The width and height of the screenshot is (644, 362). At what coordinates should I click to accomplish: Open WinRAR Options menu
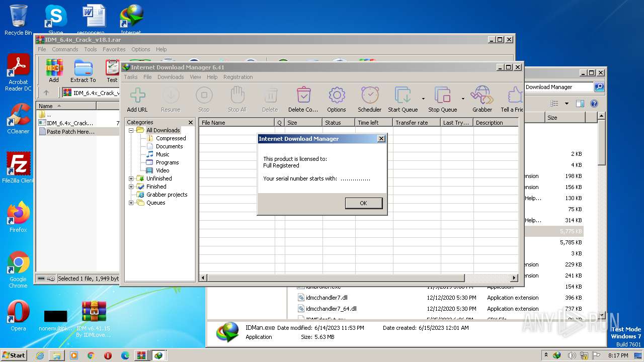click(x=141, y=49)
